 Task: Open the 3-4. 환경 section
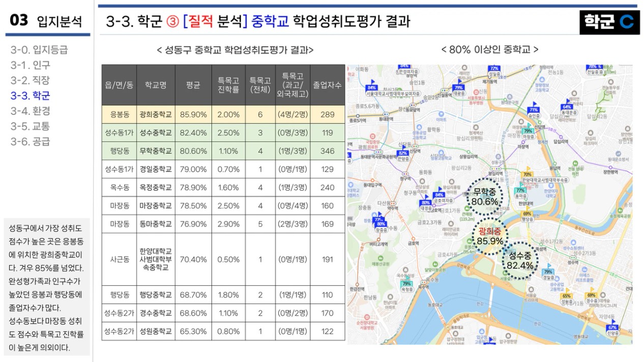pyautogui.click(x=31, y=111)
